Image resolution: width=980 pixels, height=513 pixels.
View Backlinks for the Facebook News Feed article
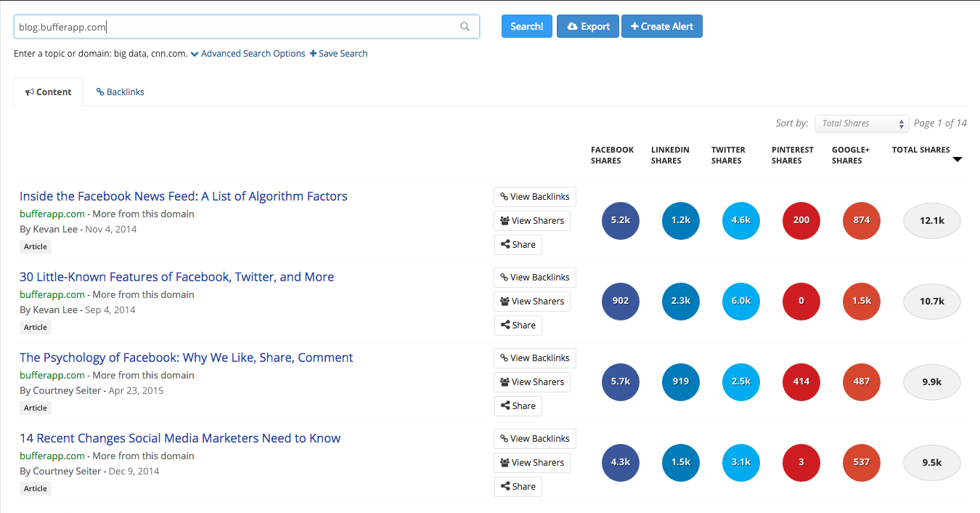point(535,197)
